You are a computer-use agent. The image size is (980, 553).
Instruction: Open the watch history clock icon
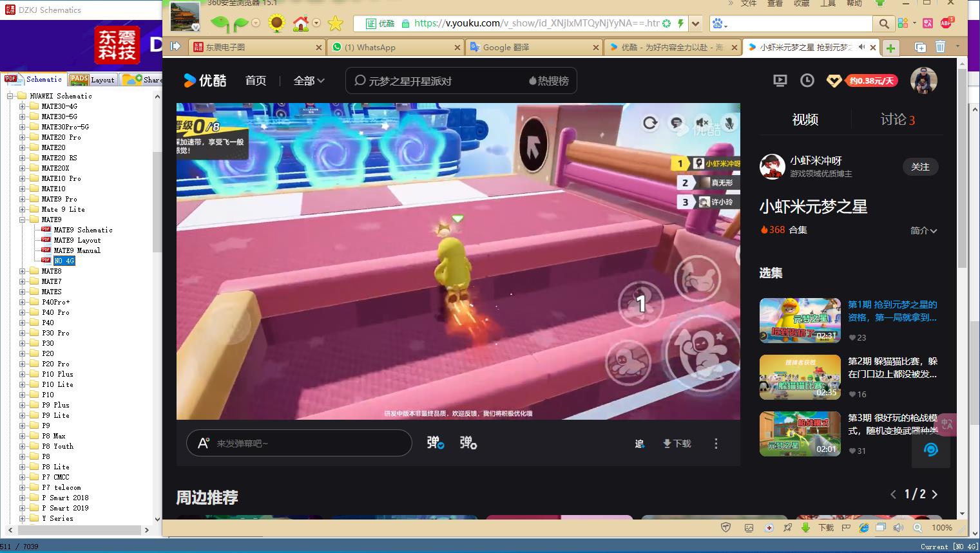point(807,80)
